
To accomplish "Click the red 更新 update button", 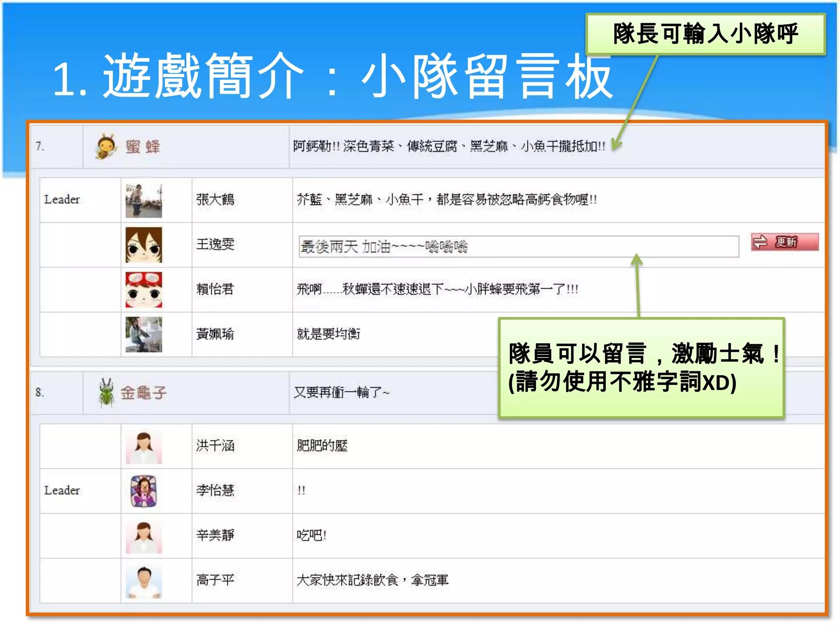I will click(x=785, y=242).
